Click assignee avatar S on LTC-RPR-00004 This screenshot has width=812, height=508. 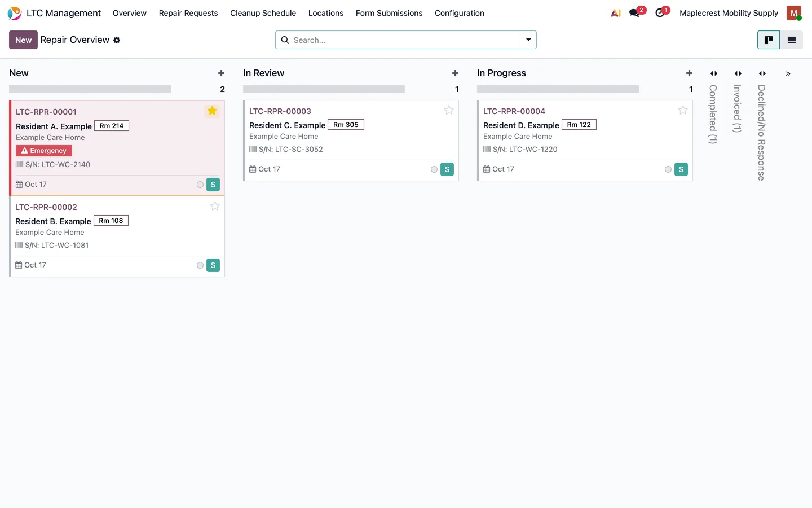pyautogui.click(x=681, y=169)
